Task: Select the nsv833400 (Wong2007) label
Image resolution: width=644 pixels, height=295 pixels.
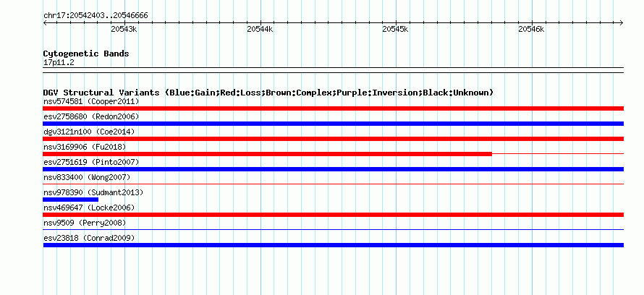Action: click(87, 177)
